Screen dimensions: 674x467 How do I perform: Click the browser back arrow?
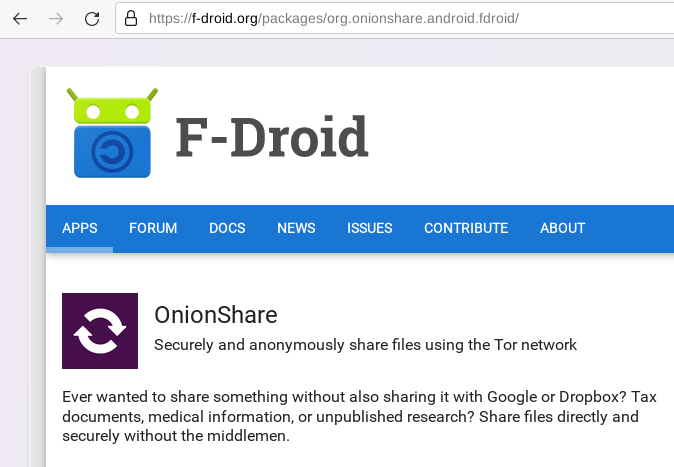pyautogui.click(x=20, y=19)
